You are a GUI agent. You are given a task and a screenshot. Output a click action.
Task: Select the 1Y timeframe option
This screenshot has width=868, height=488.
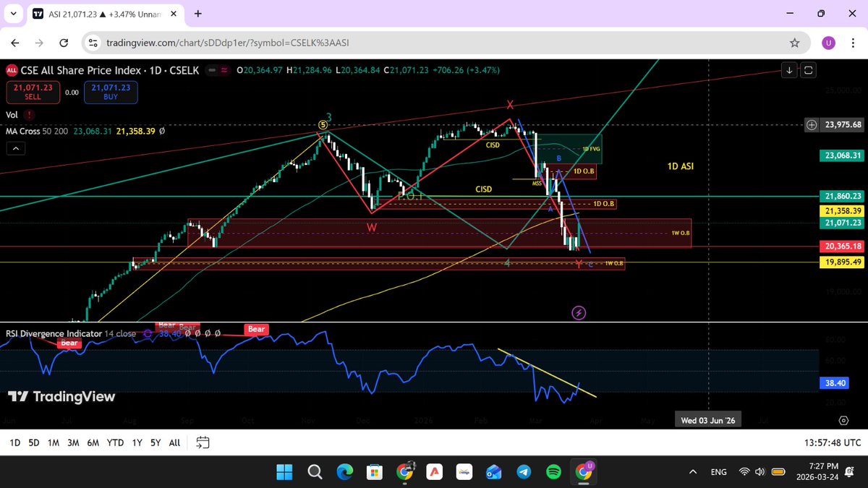pyautogui.click(x=137, y=442)
